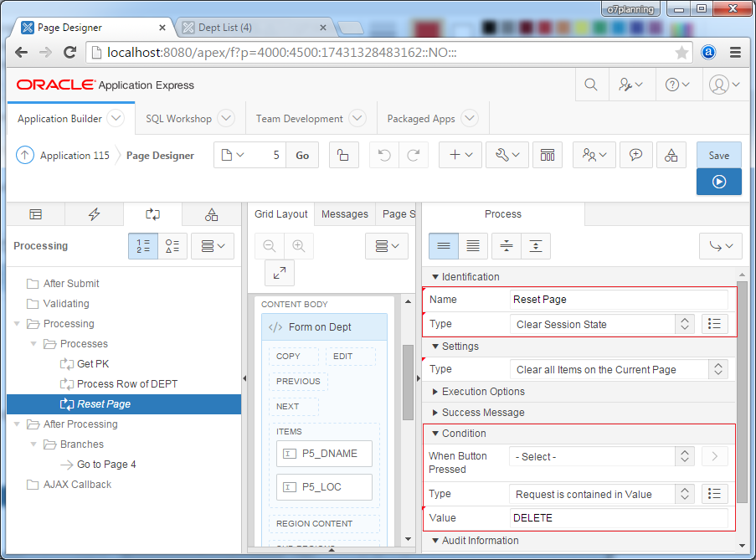Click the Save button

[719, 155]
